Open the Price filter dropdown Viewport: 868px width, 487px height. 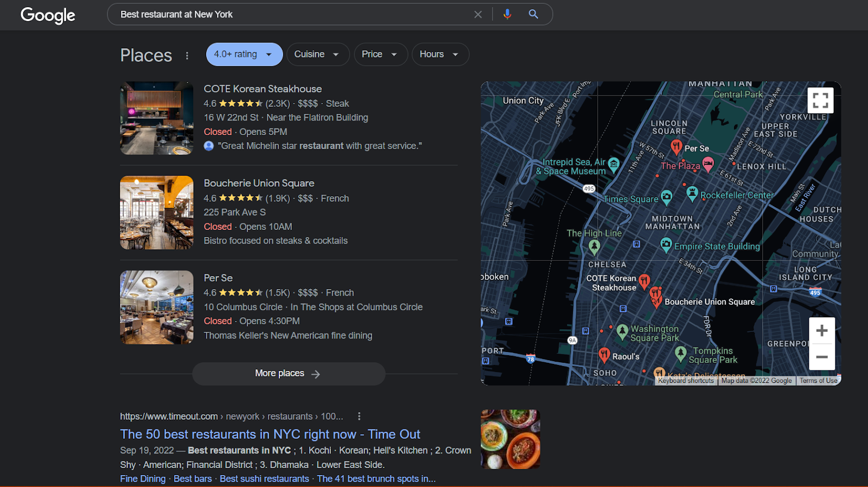click(x=380, y=54)
